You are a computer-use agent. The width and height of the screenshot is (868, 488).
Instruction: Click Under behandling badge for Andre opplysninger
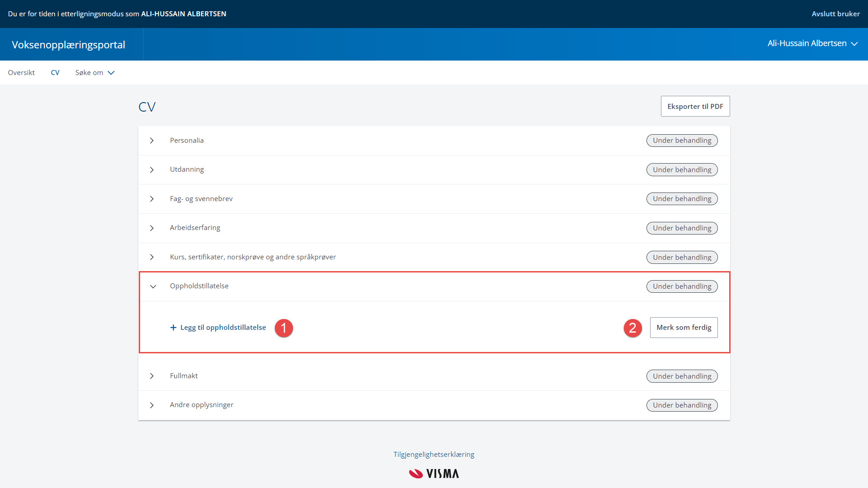tap(682, 405)
